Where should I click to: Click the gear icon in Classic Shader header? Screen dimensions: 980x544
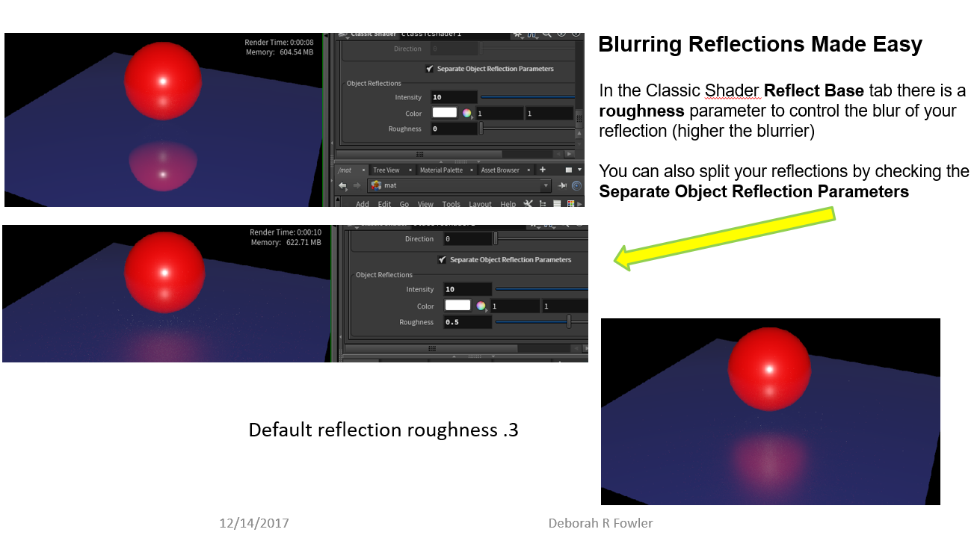click(517, 34)
